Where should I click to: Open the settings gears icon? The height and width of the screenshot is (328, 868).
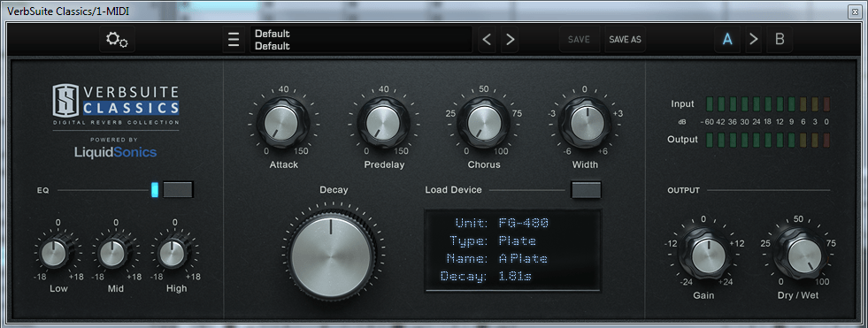tap(117, 39)
